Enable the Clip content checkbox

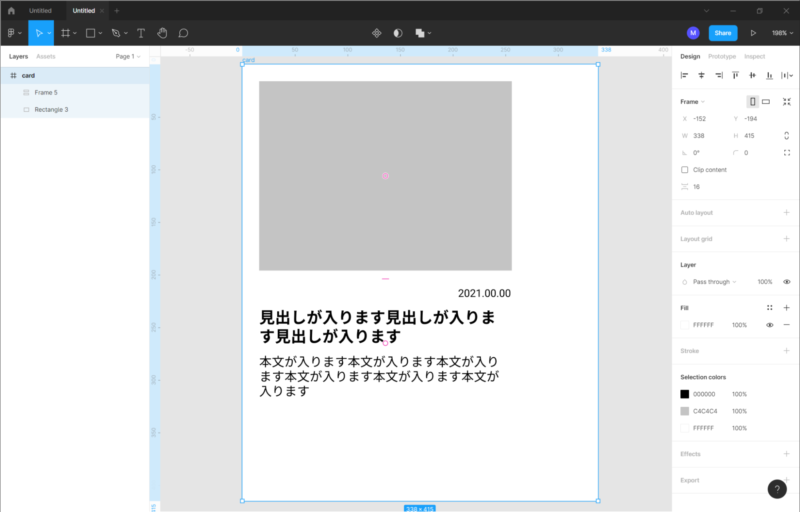coord(685,170)
